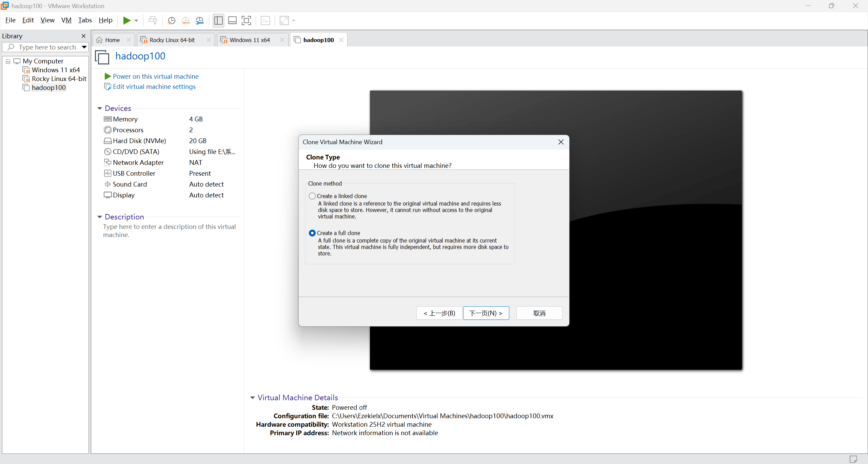
Task: Open the power options dropdown arrow
Action: tap(136, 21)
